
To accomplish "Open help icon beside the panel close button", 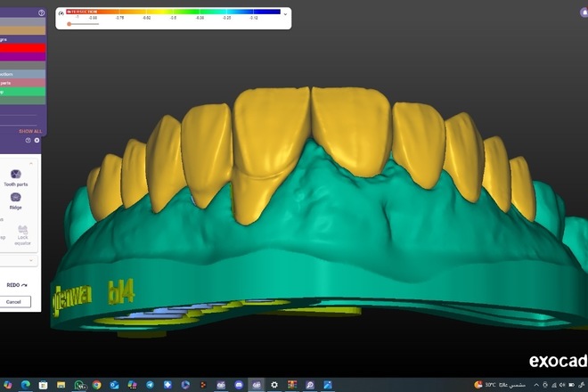I will (29, 140).
